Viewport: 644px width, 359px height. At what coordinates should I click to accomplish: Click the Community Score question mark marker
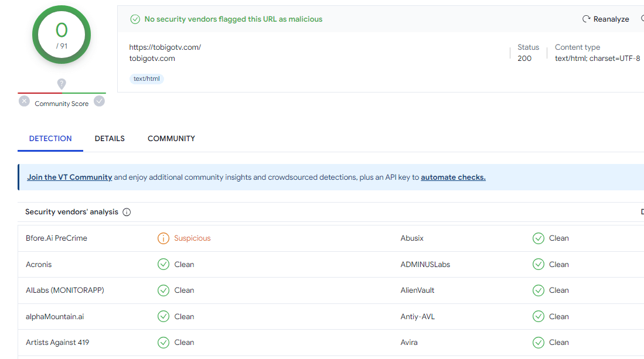coord(62,84)
